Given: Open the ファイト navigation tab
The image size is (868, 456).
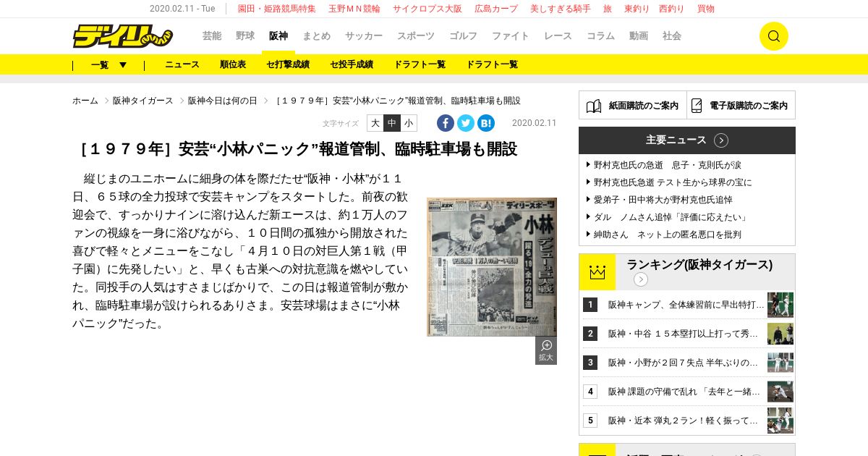Looking at the screenshot, I should pyautogui.click(x=511, y=35).
